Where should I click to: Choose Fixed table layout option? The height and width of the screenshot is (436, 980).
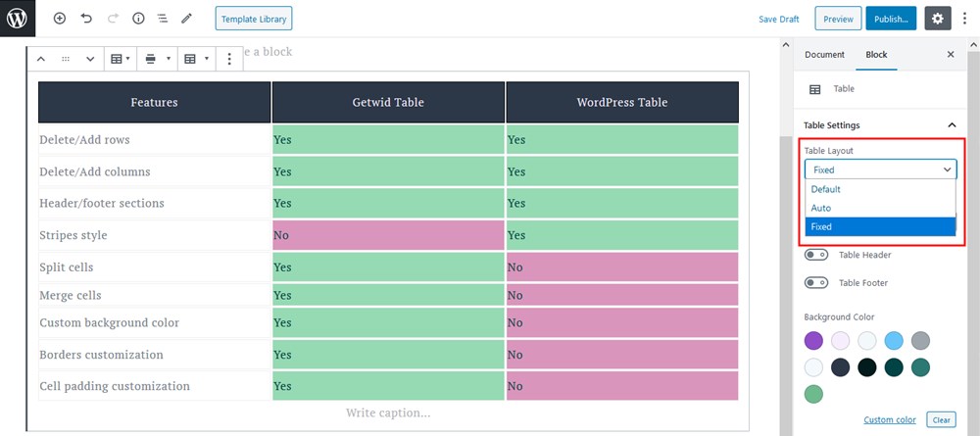point(881,226)
